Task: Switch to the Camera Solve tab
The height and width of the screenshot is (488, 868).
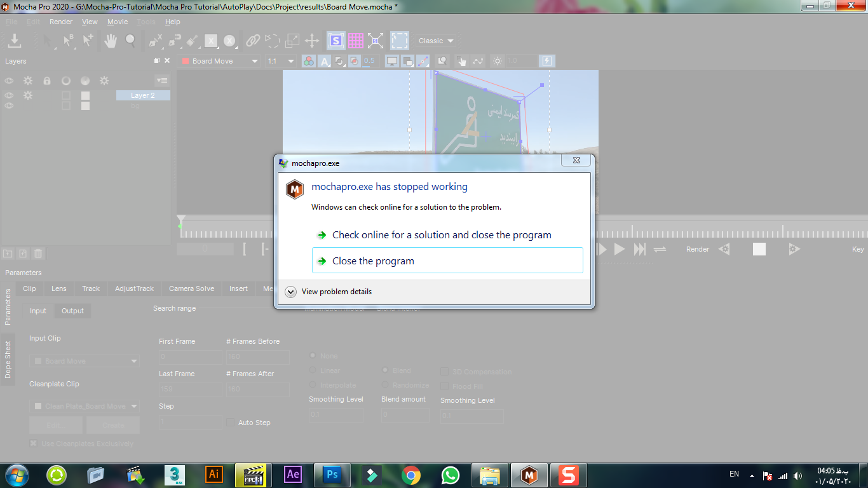Action: point(191,288)
